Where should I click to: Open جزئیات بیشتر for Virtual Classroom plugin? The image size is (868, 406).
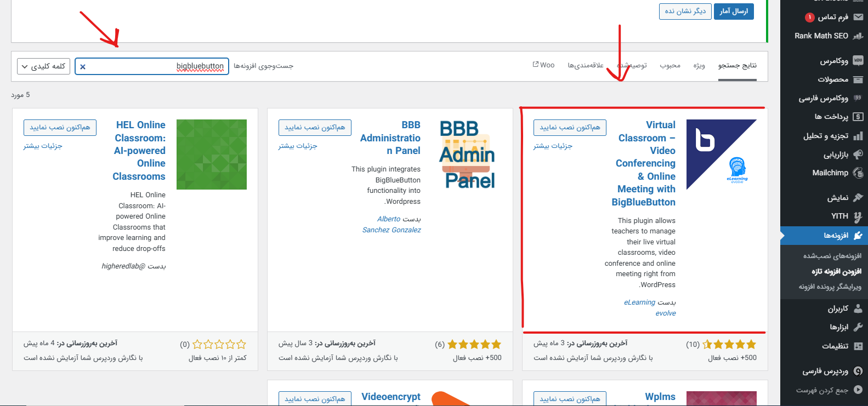(553, 146)
